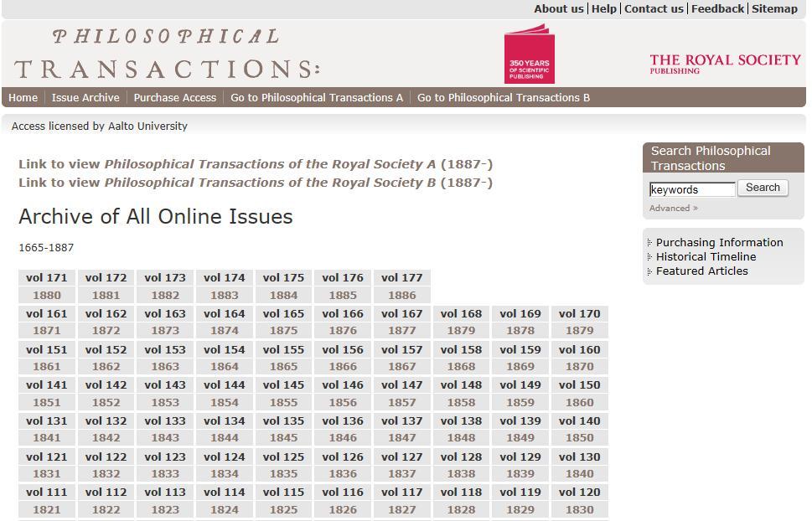Open The Royal Society Publishing logo
Image resolution: width=812 pixels, height=521 pixels.
tap(725, 64)
